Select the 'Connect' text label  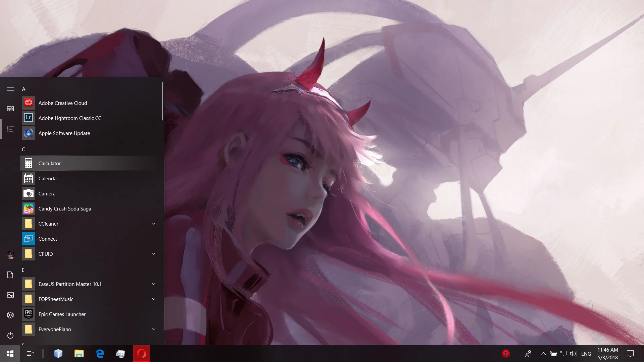point(48,239)
